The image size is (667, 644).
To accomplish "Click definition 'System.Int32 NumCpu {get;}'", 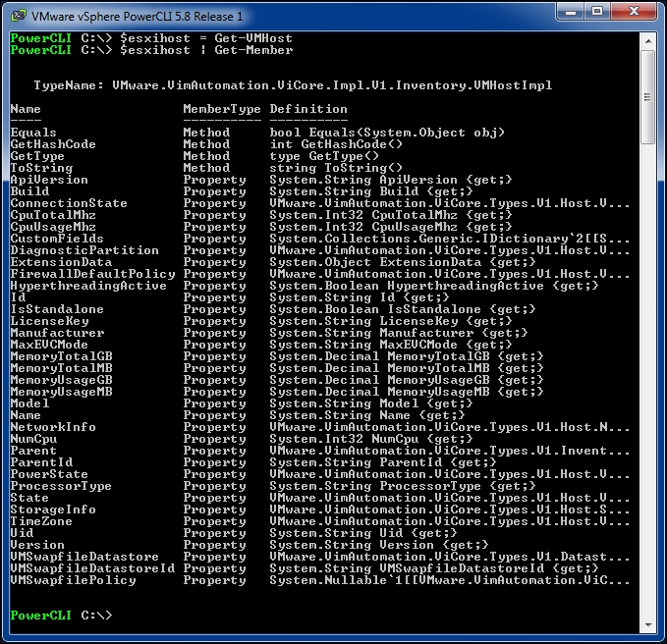I will pos(371,439).
